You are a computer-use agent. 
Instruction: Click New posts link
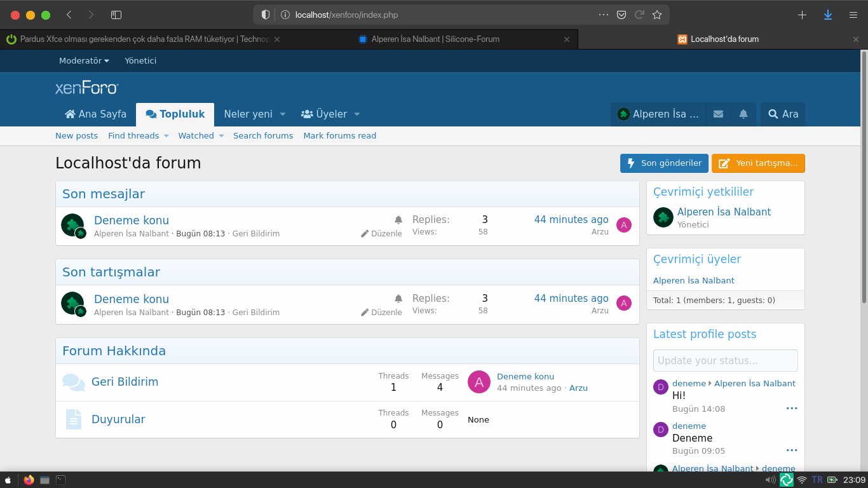click(76, 136)
